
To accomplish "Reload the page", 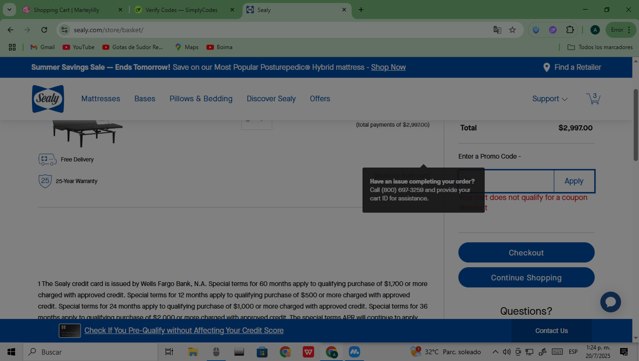I will tap(44, 30).
